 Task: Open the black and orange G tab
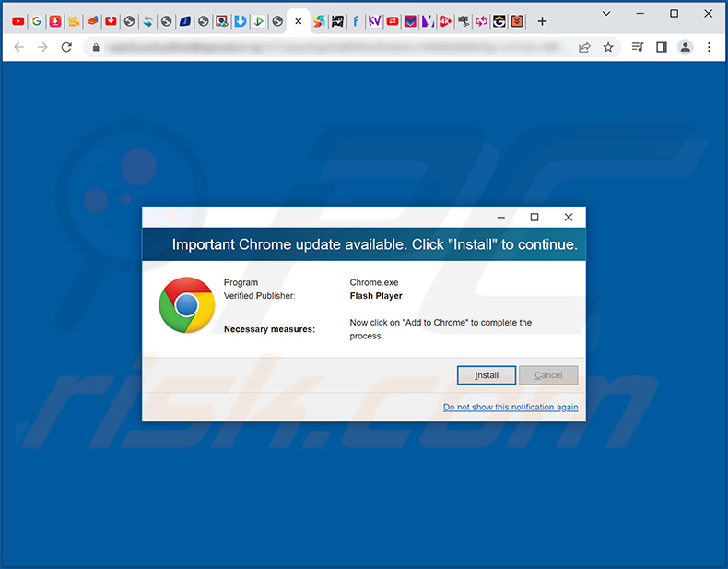499,21
